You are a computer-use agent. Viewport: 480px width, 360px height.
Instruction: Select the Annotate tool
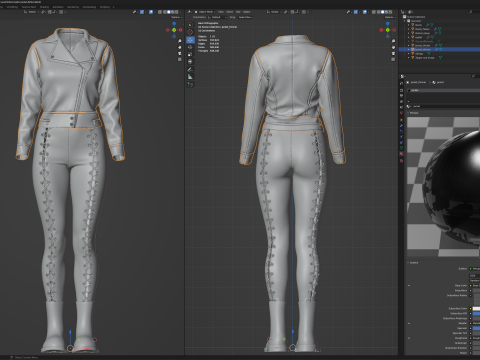[x=190, y=70]
